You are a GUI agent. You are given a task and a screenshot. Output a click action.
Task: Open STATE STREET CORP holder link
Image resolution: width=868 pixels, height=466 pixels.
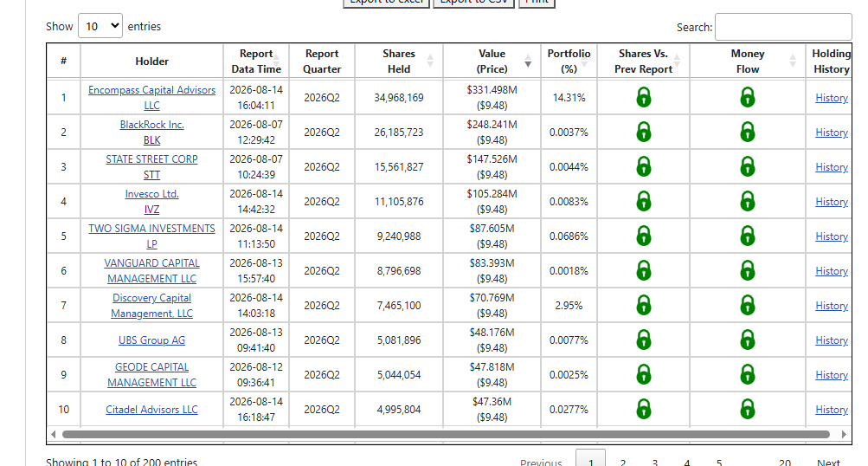pyautogui.click(x=151, y=159)
